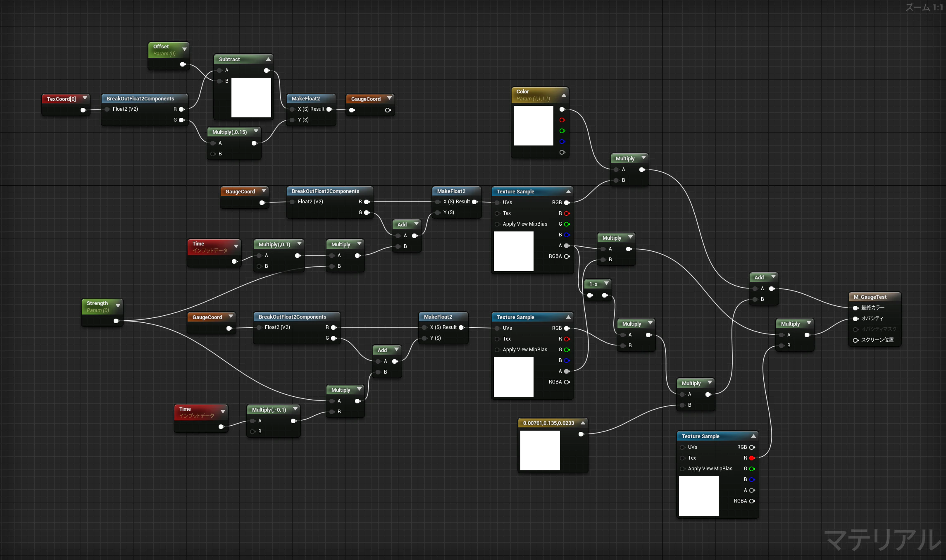Screen dimensions: 946x560
Task: Expand the Multiply node wired to オパシティ
Action: (x=809, y=323)
